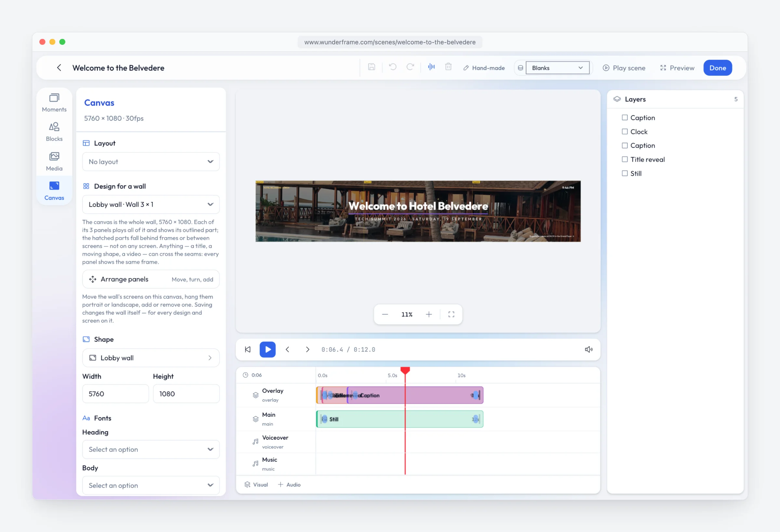Click the Hand-made pencil button
This screenshot has height=532, width=780.
484,68
